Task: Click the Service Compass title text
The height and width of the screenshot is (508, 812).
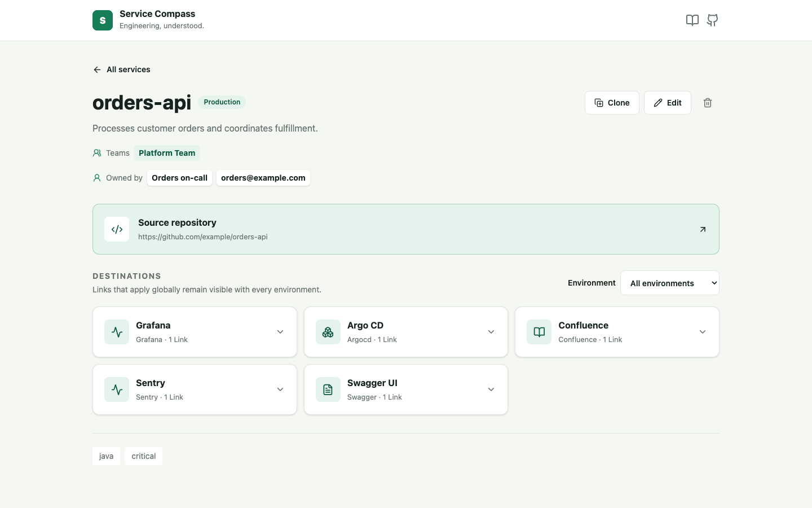Action: pos(157,14)
